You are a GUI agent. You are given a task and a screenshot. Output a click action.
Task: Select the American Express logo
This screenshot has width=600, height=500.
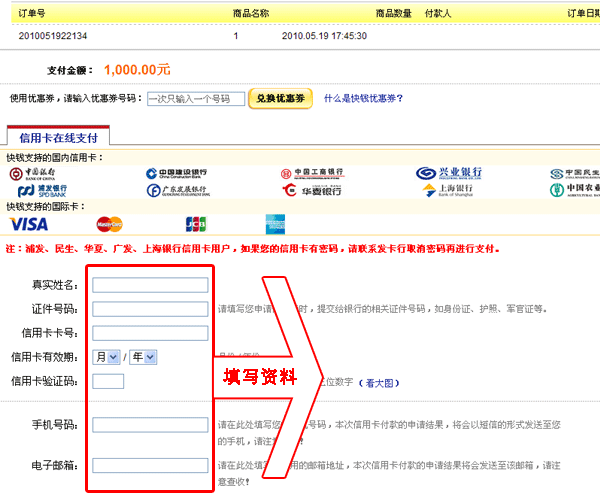coord(275,224)
